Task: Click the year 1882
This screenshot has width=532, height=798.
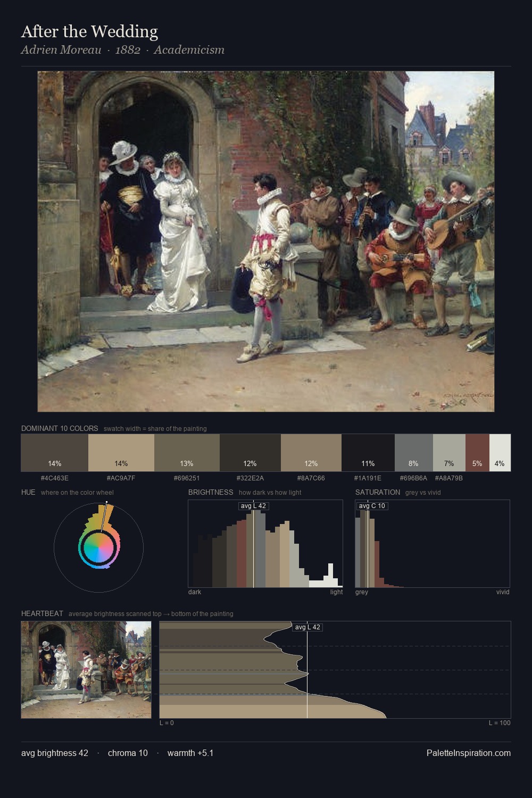Action: point(128,50)
